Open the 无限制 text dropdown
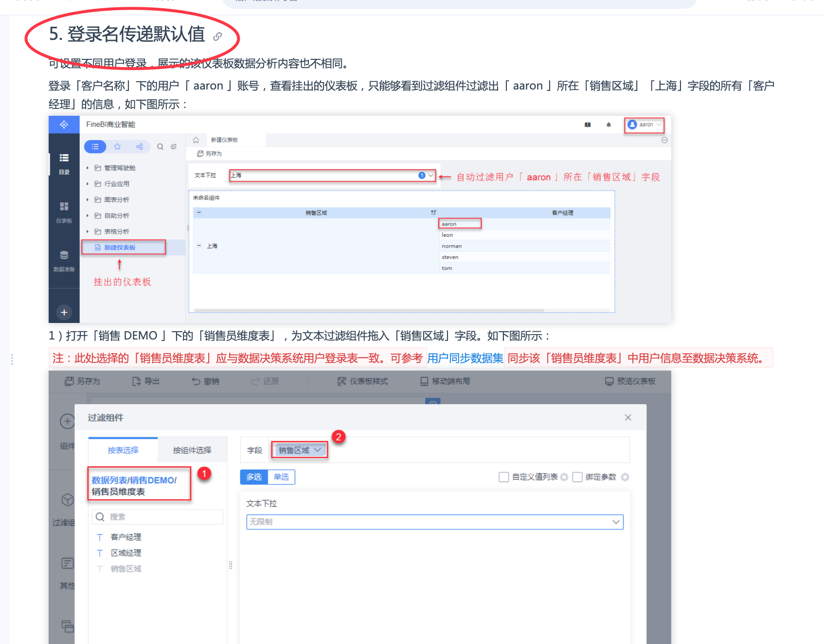Viewport: 823px width, 644px height. point(435,522)
